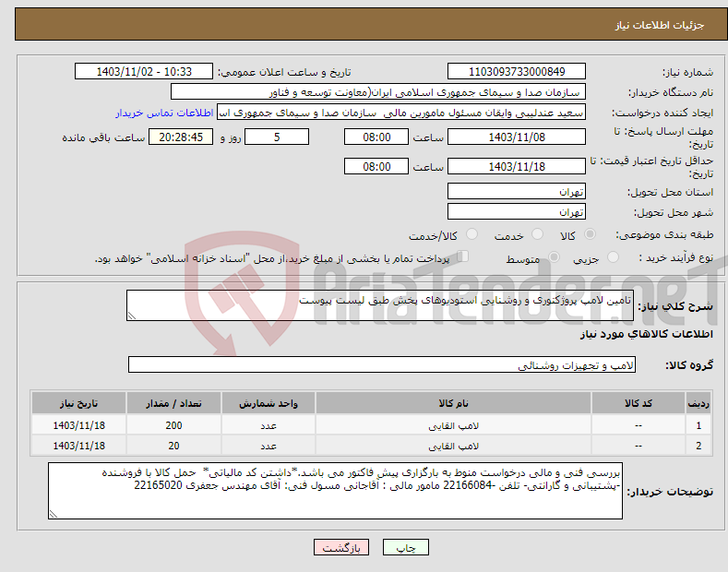Select the جزیی purchase type radio
Image resolution: width=728 pixels, height=572 pixels.
(x=613, y=256)
